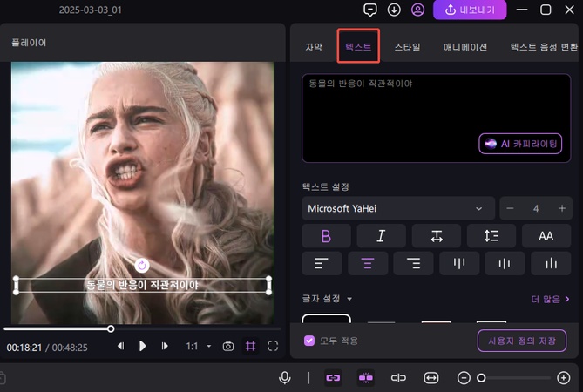
Task: Click the timeline zoom slider handle
Action: coord(481,378)
